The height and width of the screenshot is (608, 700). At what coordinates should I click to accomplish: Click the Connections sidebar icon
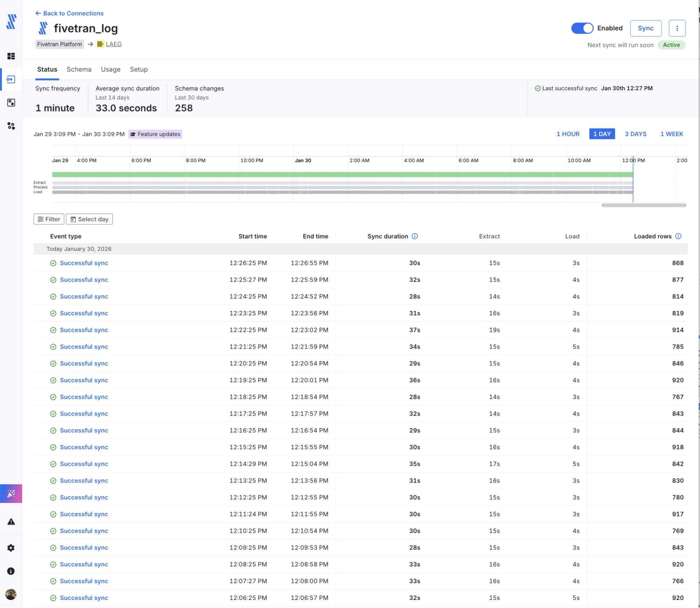(x=11, y=80)
